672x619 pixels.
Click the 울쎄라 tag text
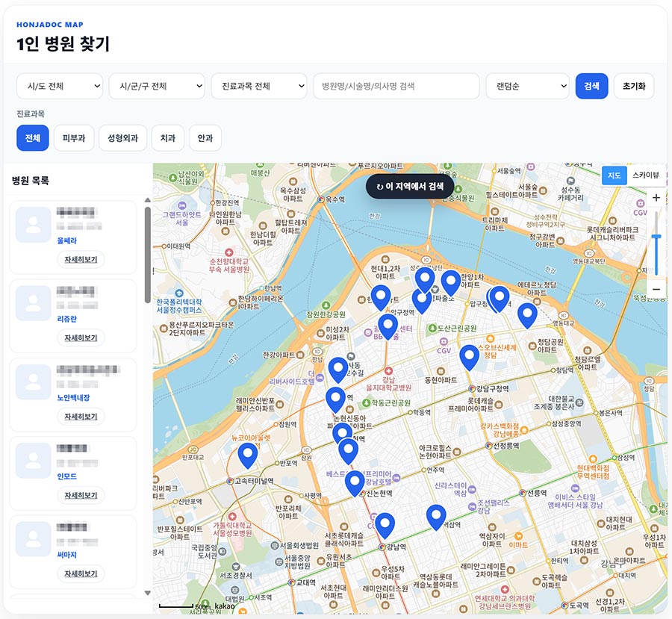(67, 240)
